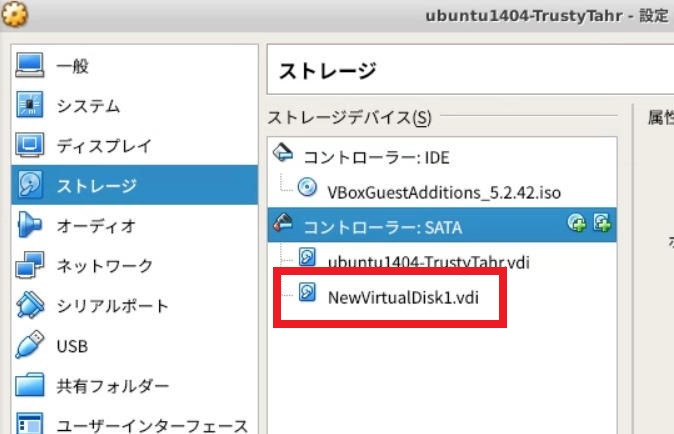The image size is (674, 434).
Task: Click the ユーザーインターフェース window icon
Action: click(30, 423)
